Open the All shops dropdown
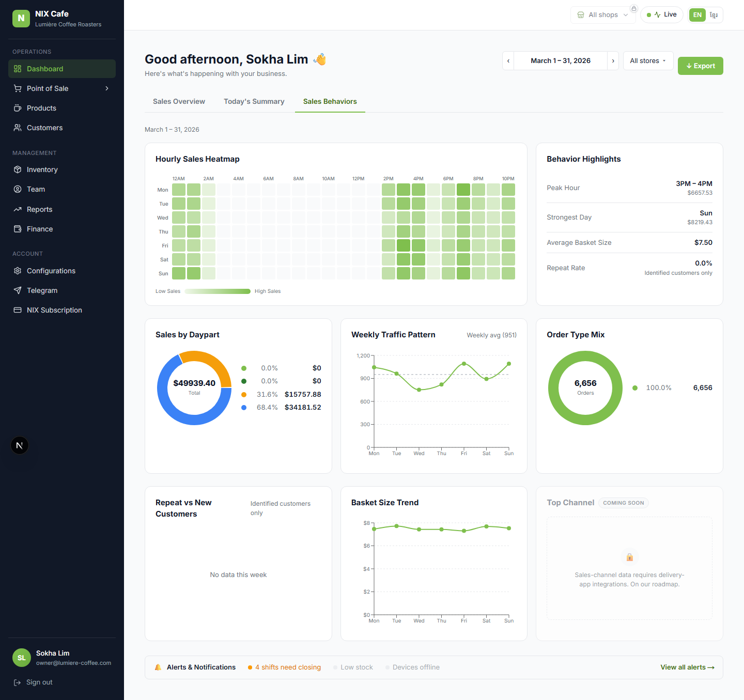This screenshot has height=700, width=744. pos(603,15)
